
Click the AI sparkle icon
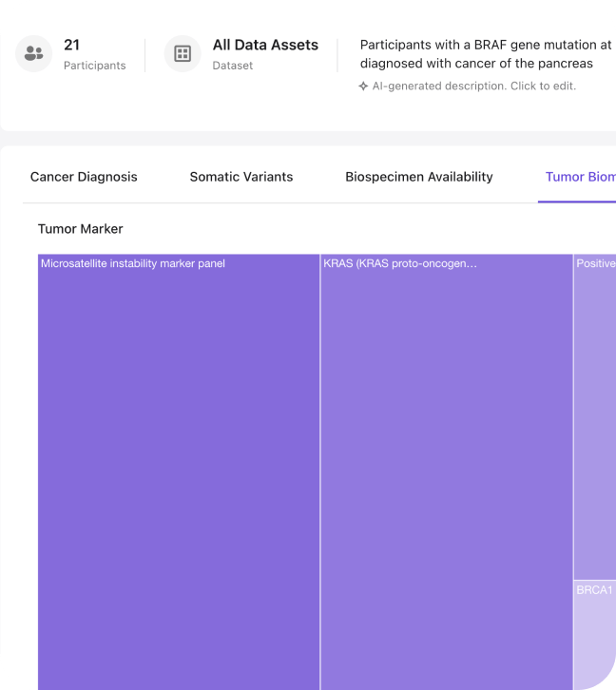363,86
